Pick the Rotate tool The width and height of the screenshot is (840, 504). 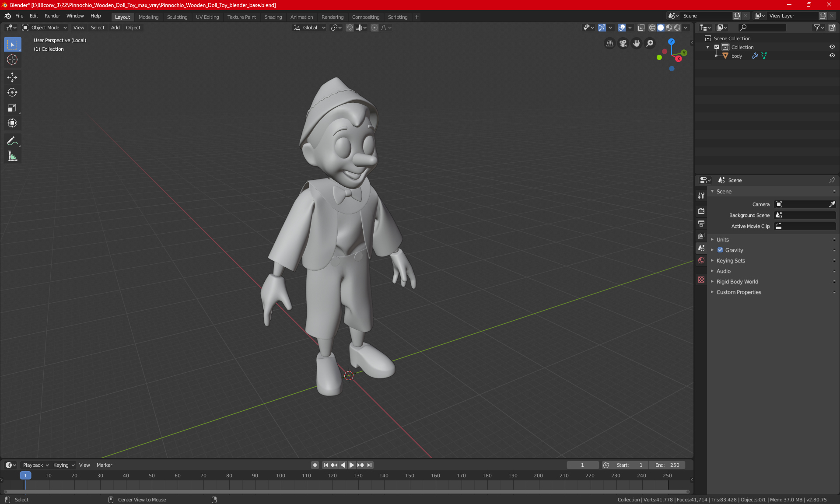pyautogui.click(x=12, y=93)
